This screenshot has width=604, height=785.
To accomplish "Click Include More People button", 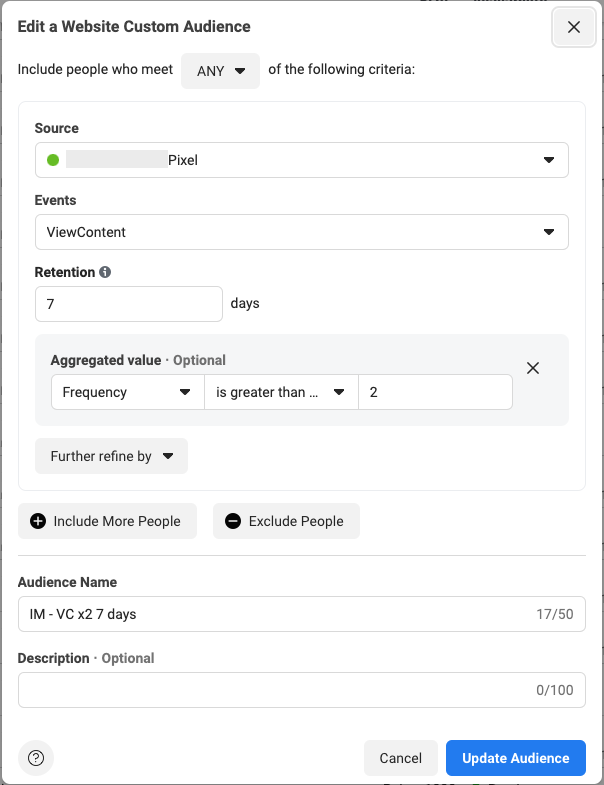I will [x=107, y=521].
